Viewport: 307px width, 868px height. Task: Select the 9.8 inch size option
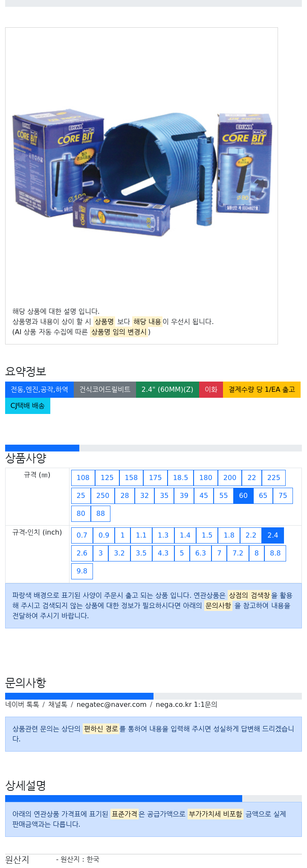click(x=82, y=571)
